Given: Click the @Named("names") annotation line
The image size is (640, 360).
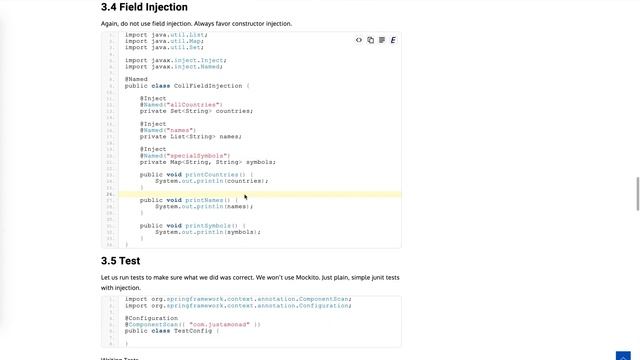Looking at the screenshot, I should [x=168, y=130].
